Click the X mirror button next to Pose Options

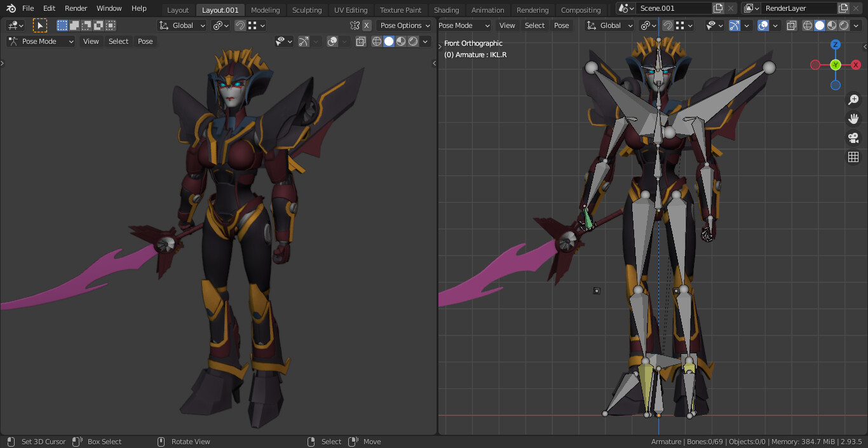coord(367,25)
